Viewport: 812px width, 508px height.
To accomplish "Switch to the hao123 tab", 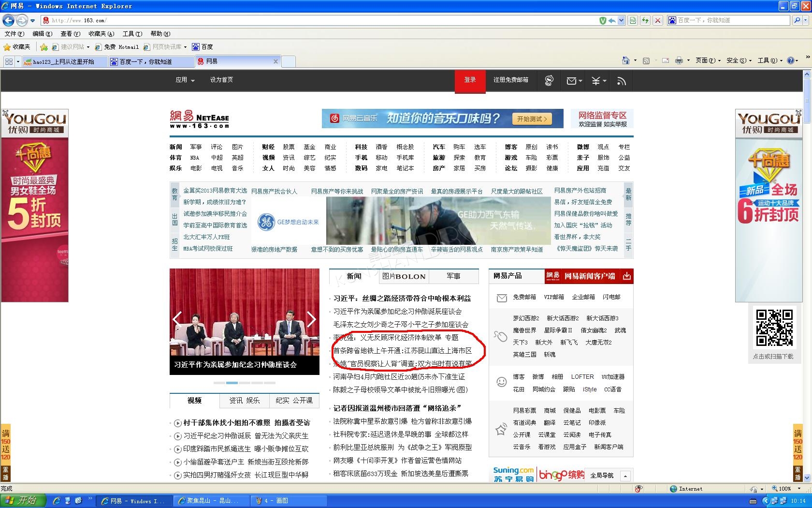I will pos(65,61).
